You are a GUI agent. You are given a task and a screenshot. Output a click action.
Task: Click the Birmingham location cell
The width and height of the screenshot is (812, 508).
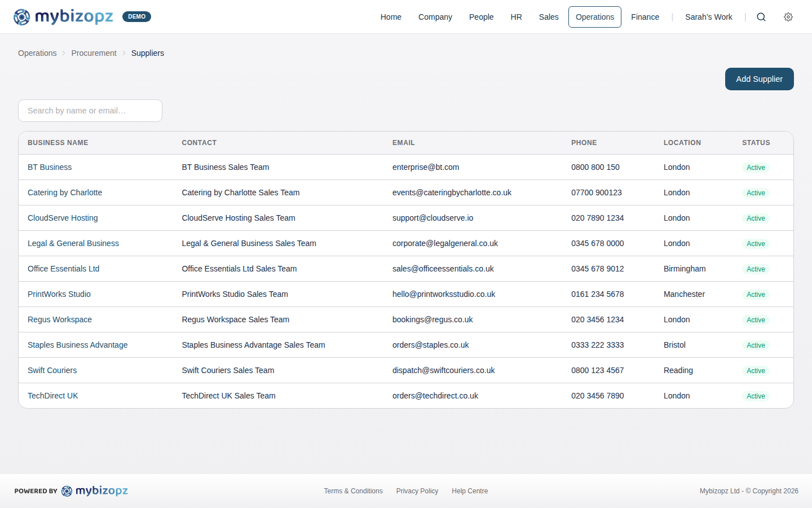click(x=685, y=269)
